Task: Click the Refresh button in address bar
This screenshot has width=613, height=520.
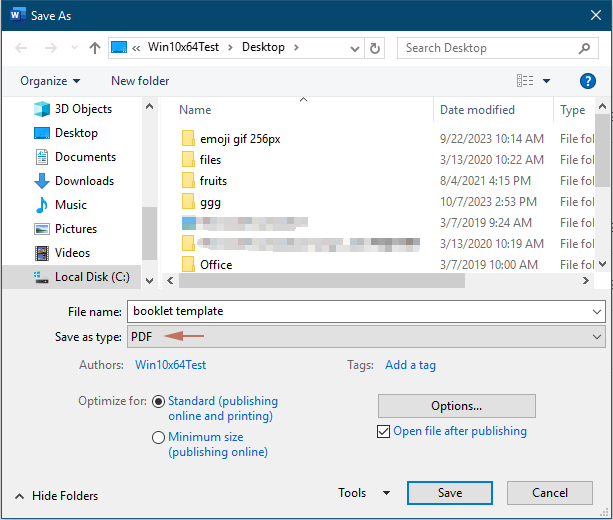Action: [x=375, y=48]
